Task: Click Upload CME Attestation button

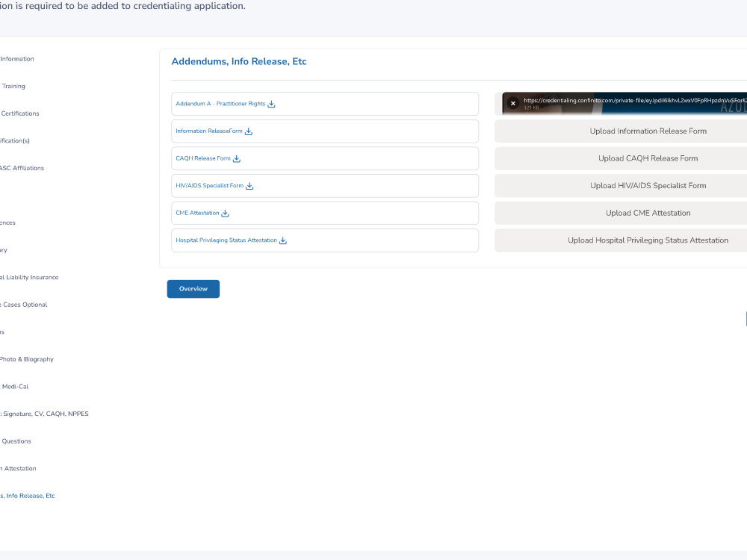Action: coord(621,213)
